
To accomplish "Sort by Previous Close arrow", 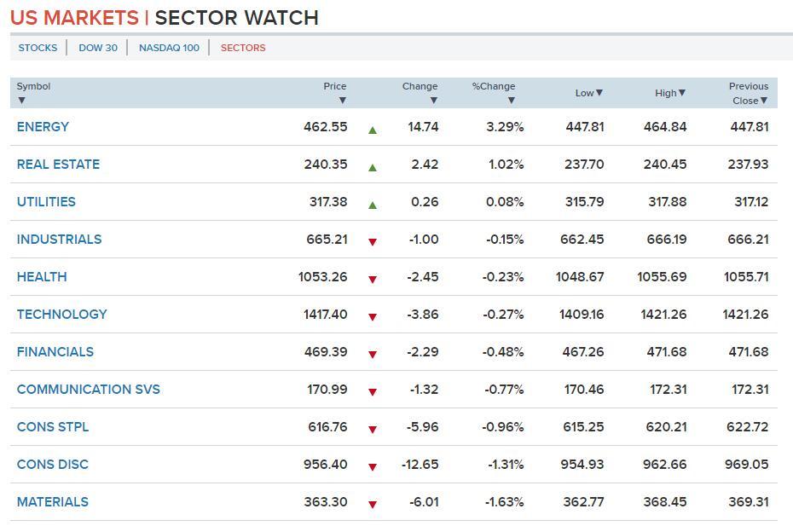I will (x=764, y=101).
